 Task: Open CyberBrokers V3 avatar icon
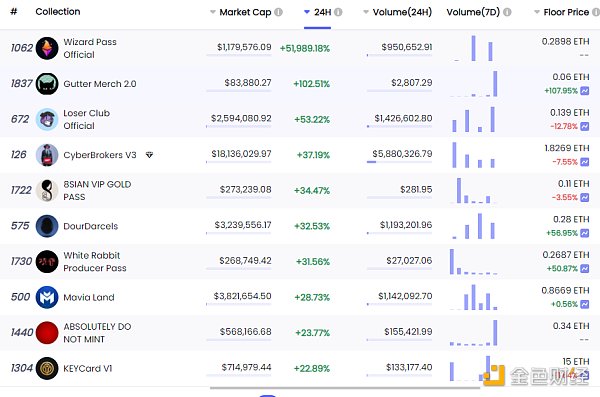[47, 155]
